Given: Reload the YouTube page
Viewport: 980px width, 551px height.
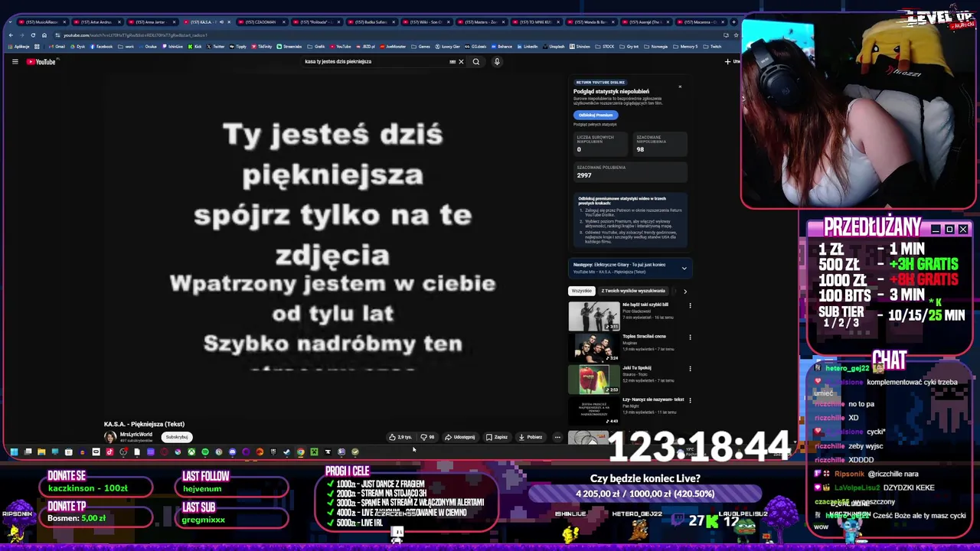Looking at the screenshot, I should pyautogui.click(x=33, y=35).
